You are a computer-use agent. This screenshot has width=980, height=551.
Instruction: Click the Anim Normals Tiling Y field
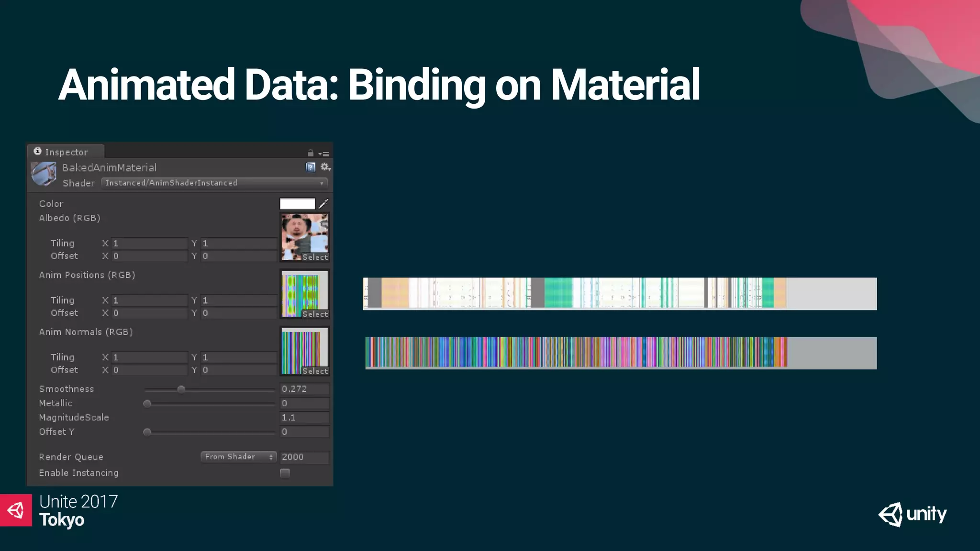[239, 357]
